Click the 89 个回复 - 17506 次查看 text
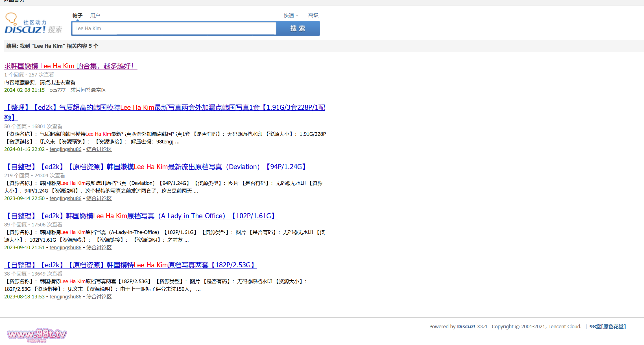Viewport: 644px width, 345px height. point(33,224)
